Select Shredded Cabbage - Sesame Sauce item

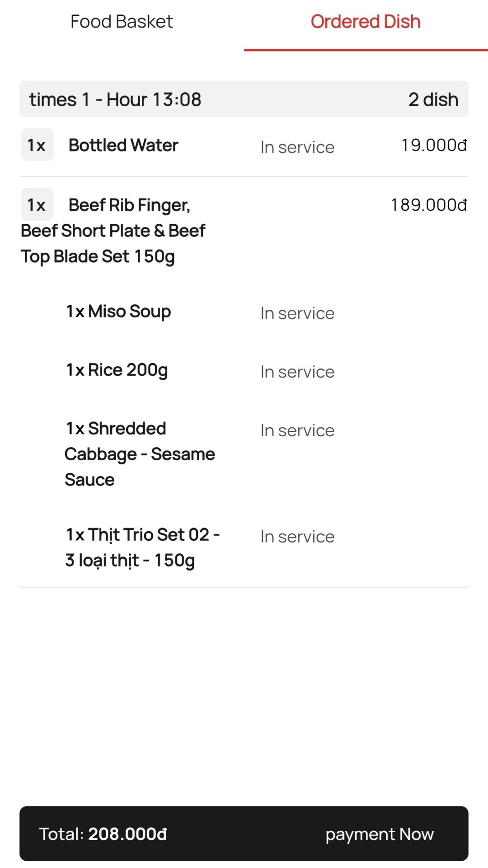(140, 454)
